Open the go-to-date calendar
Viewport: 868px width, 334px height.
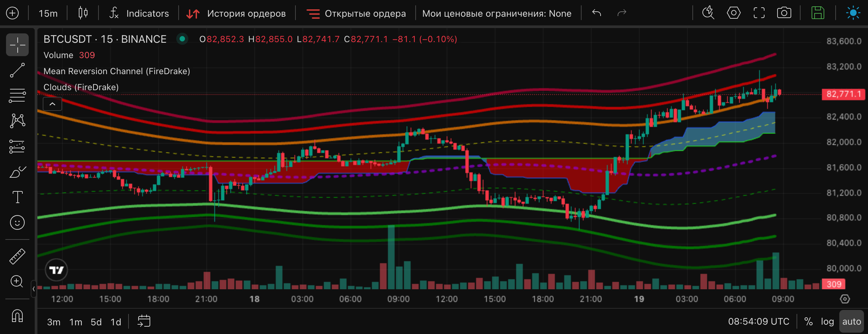pos(144,321)
